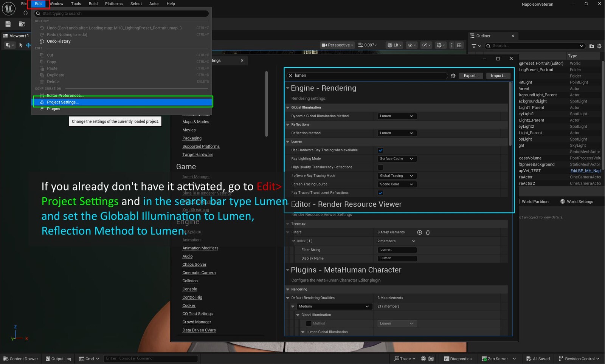
Task: Clear the lumen search with the X icon
Action: [x=290, y=76]
